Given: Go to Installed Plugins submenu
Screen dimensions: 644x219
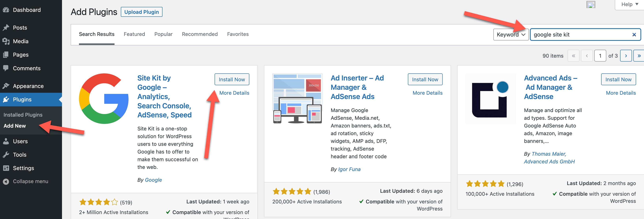Looking at the screenshot, I should coord(23,115).
